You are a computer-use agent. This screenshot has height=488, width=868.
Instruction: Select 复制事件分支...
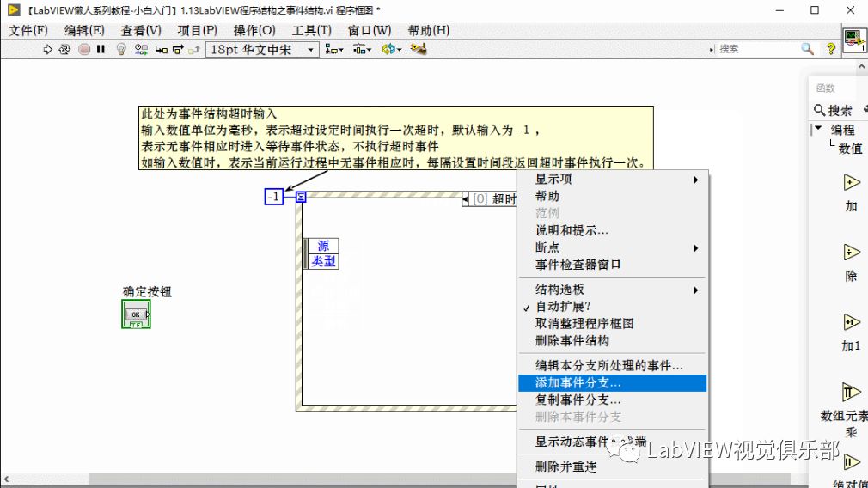tap(613, 400)
